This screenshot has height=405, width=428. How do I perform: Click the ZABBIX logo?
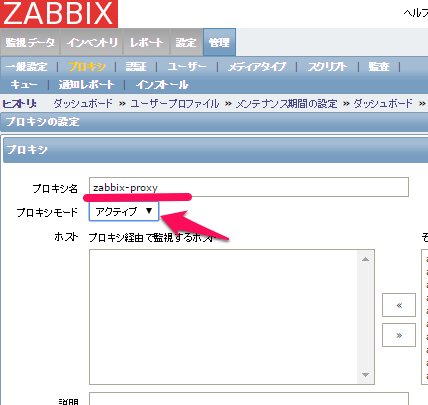click(59, 14)
